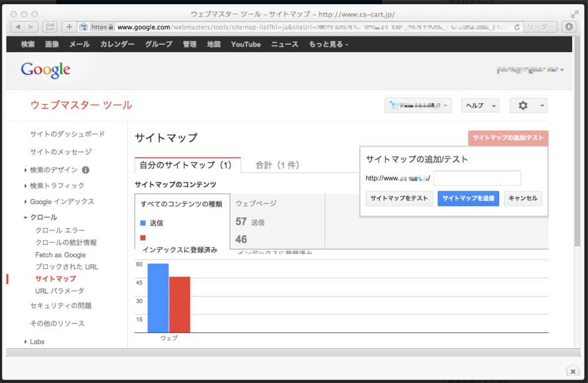The image size is (588, 383).
Task: Click the add bookmark plus button
Action: pyautogui.click(x=69, y=26)
